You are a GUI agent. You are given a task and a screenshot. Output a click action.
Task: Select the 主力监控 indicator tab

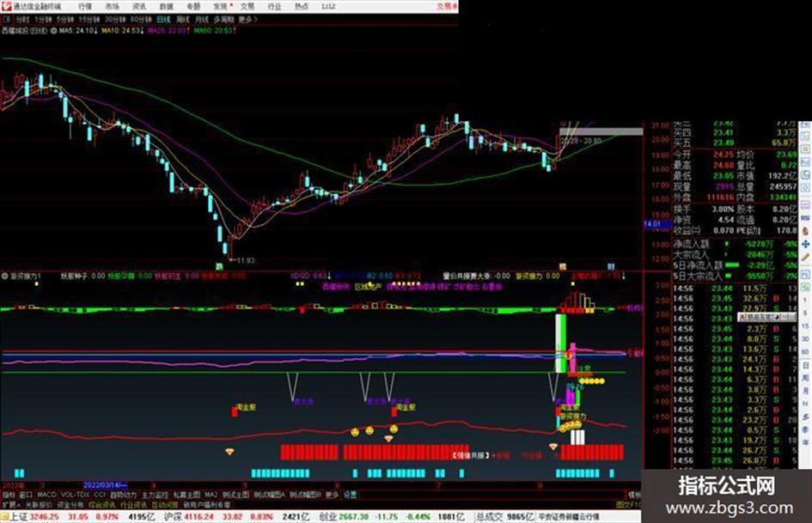tap(155, 495)
